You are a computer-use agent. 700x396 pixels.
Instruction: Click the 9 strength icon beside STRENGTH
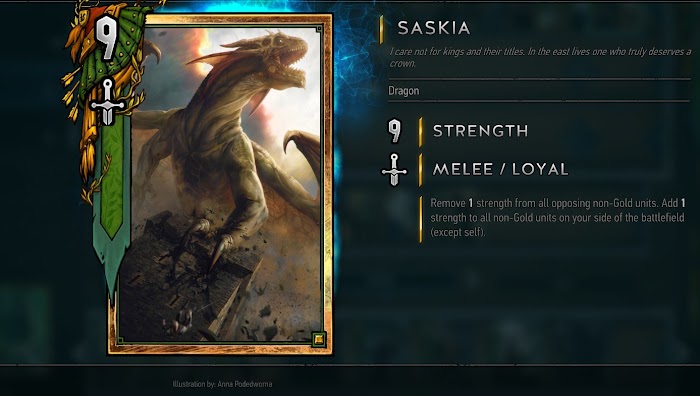click(394, 130)
